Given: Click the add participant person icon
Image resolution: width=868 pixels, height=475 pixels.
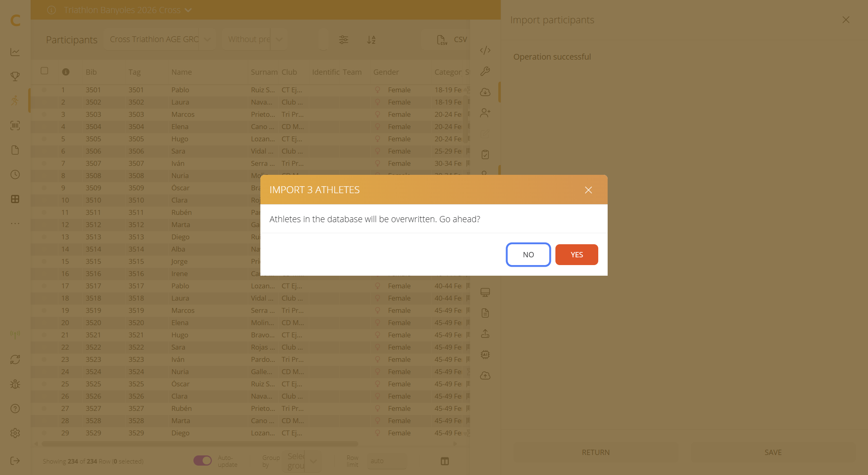Looking at the screenshot, I should pos(485,113).
